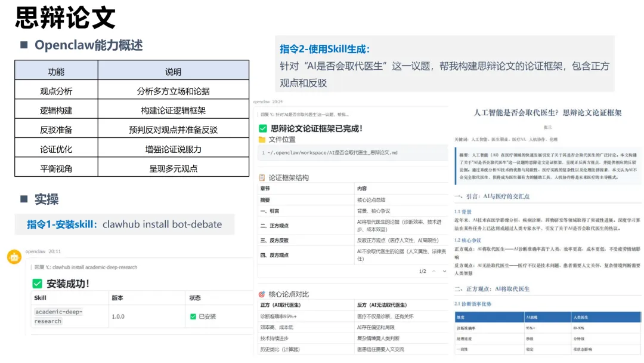The width and height of the screenshot is (644, 363).
Task: Click the openclaw 20:24 message timestamp
Action: point(268,101)
